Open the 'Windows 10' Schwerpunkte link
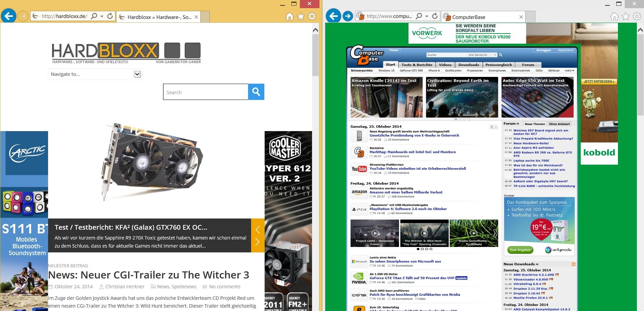 tap(386, 70)
